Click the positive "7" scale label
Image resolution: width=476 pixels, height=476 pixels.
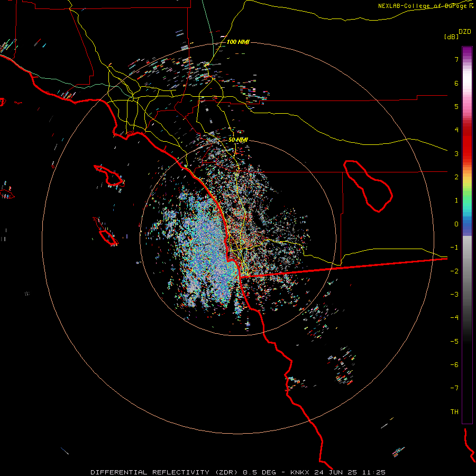pos(456,59)
